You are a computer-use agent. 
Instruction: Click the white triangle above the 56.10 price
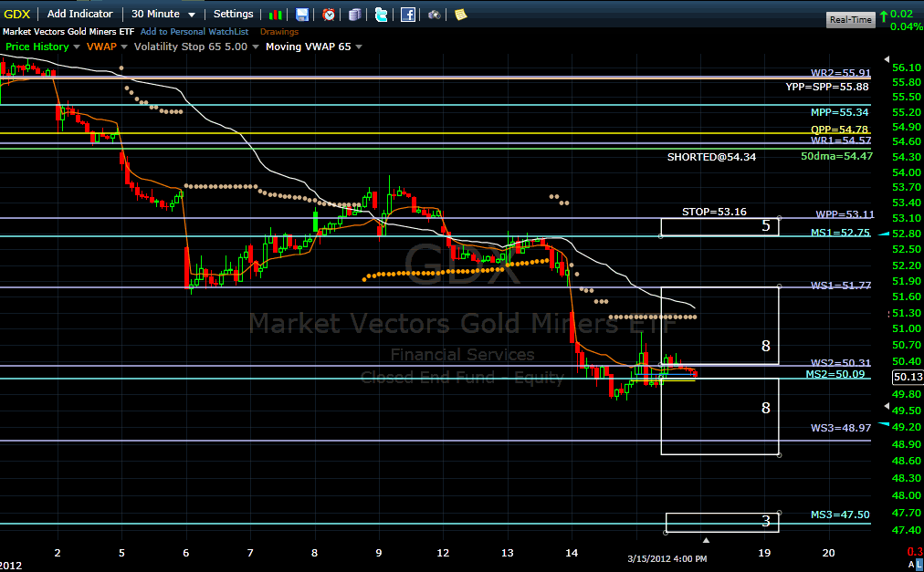point(887,59)
